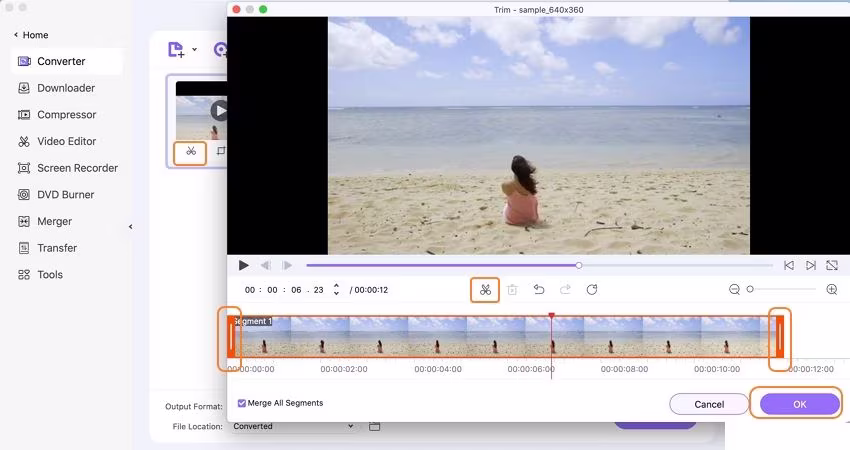This screenshot has height=450, width=850.
Task: Click the 00:00:02:00 timeline label
Action: point(344,369)
